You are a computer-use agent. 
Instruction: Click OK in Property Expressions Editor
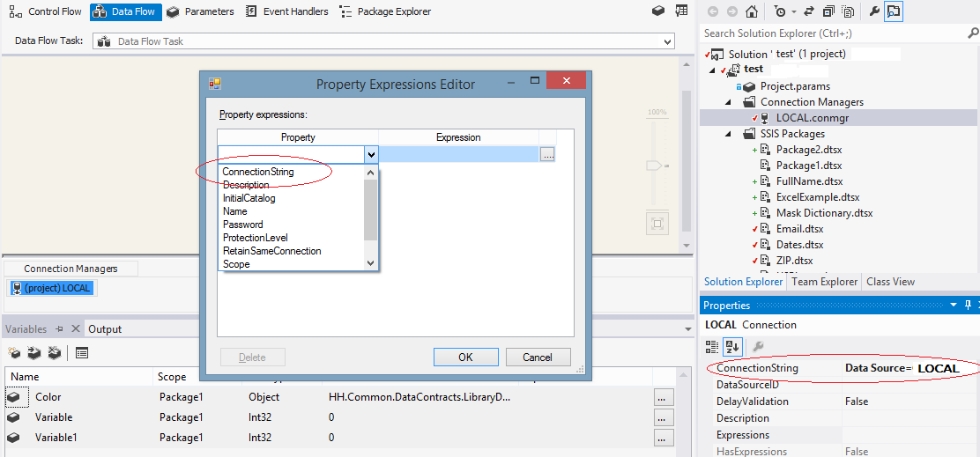(465, 357)
